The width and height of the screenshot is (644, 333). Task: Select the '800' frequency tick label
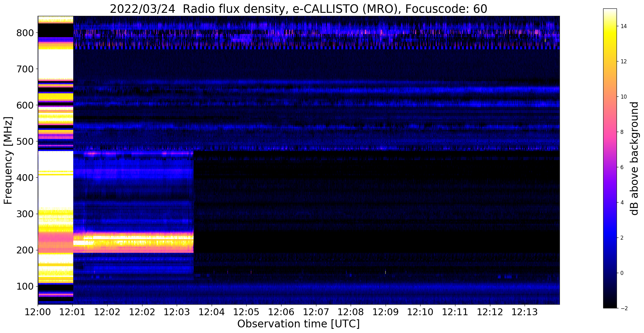click(25, 33)
